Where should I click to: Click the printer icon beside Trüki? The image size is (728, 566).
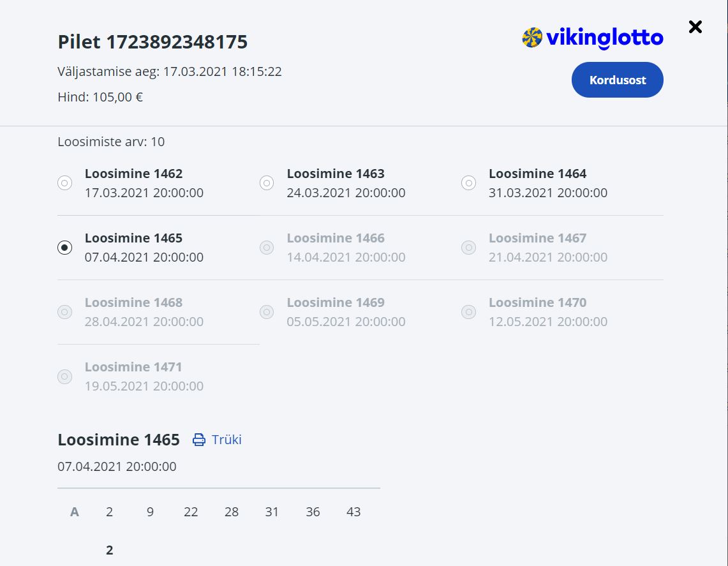(x=199, y=440)
